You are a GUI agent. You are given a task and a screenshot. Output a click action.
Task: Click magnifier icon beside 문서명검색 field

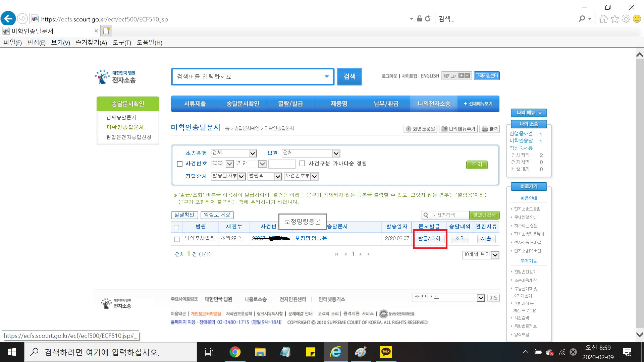pyautogui.click(x=425, y=215)
